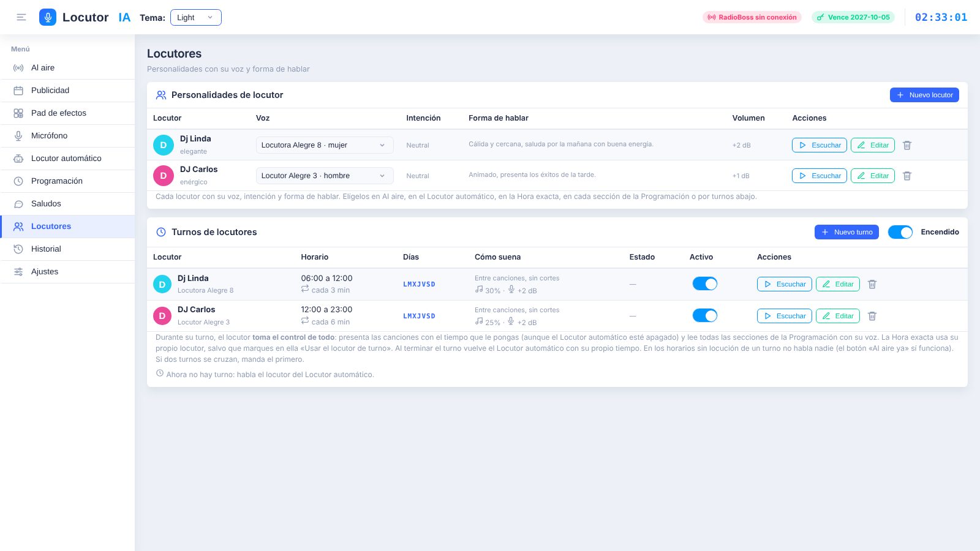Click the RadioBoss sin conexión status badge

(752, 17)
